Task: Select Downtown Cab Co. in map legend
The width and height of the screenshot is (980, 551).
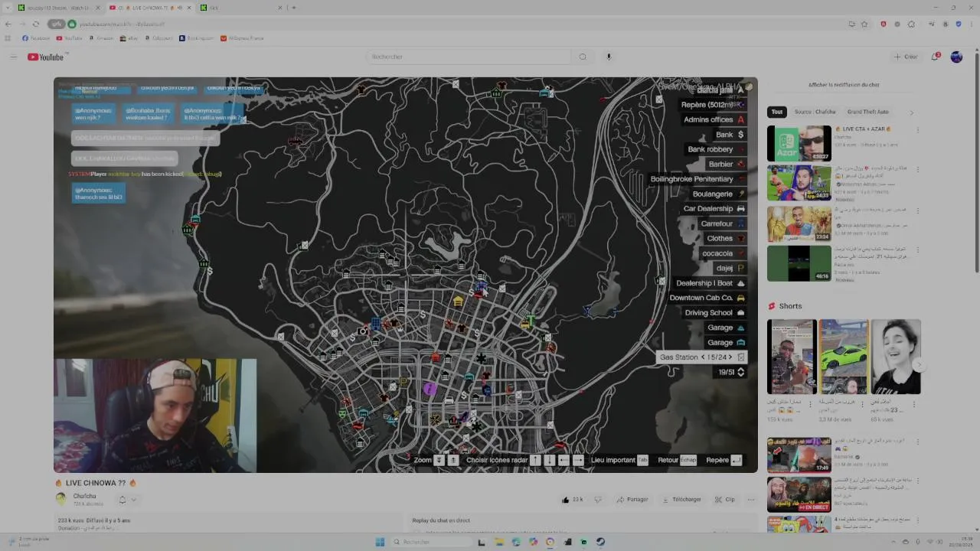Action: [707, 298]
